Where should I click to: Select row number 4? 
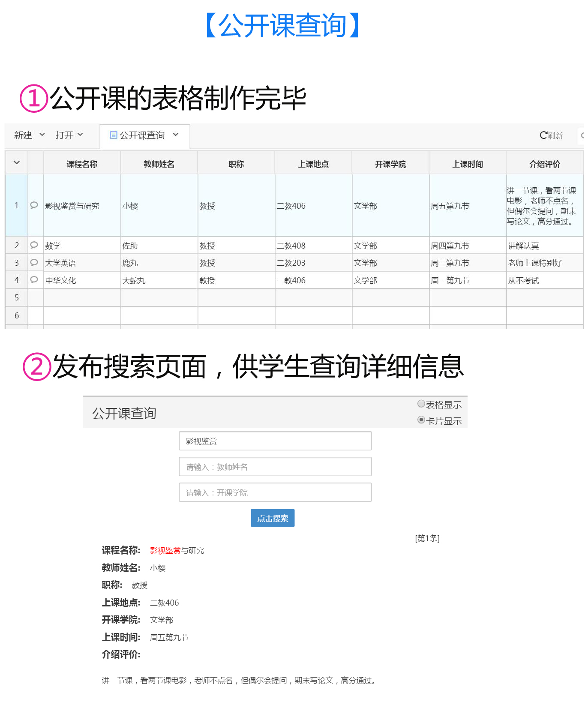[x=17, y=280]
